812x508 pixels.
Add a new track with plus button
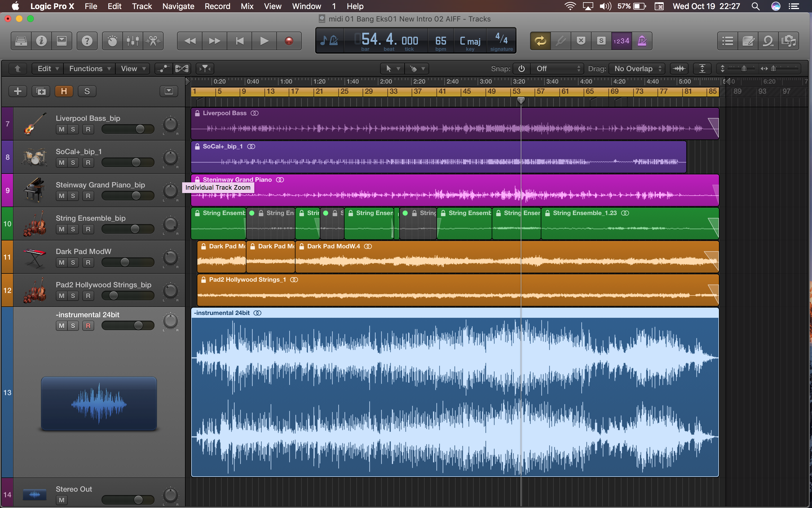click(18, 91)
